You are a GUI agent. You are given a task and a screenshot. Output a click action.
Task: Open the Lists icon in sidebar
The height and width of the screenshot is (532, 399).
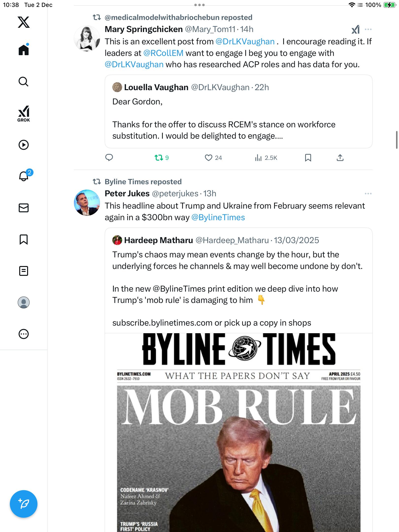(x=24, y=271)
